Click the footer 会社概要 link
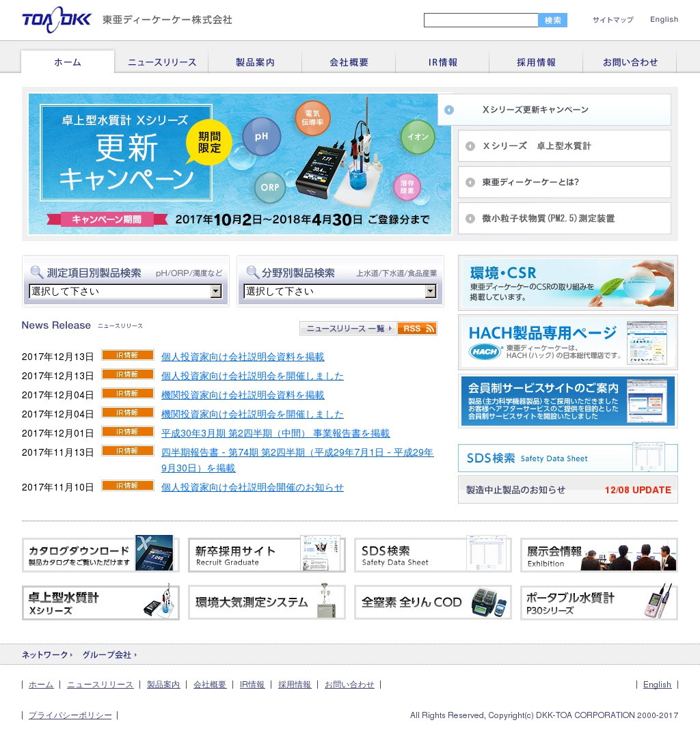The height and width of the screenshot is (729, 700). coord(210,685)
